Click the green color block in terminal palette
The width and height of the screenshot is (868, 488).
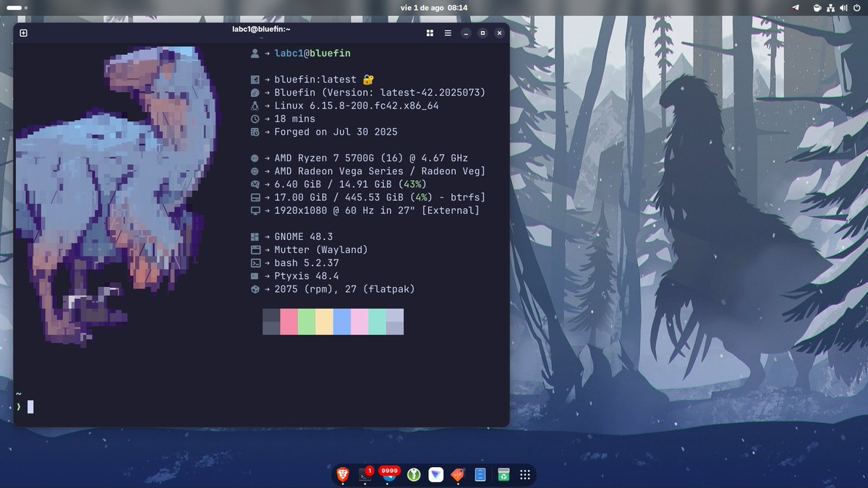[x=307, y=322]
